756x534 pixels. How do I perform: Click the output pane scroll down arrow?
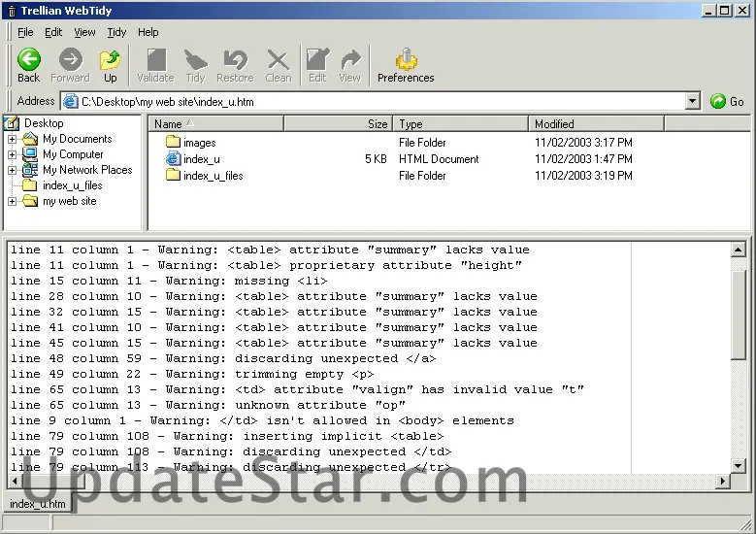[739, 465]
